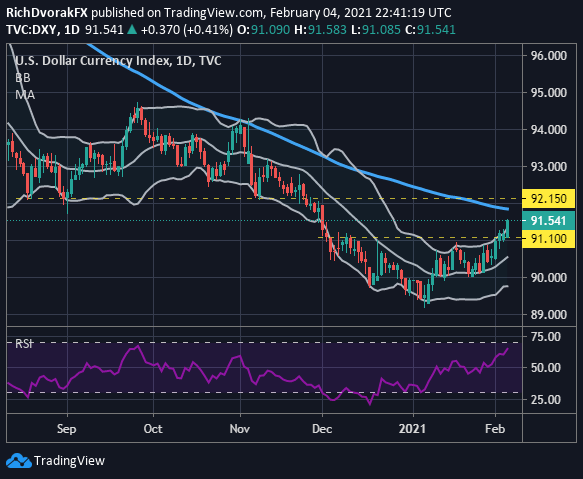Image resolution: width=583 pixels, height=479 pixels.
Task: Click the high value H:91.583
Action: click(x=321, y=30)
